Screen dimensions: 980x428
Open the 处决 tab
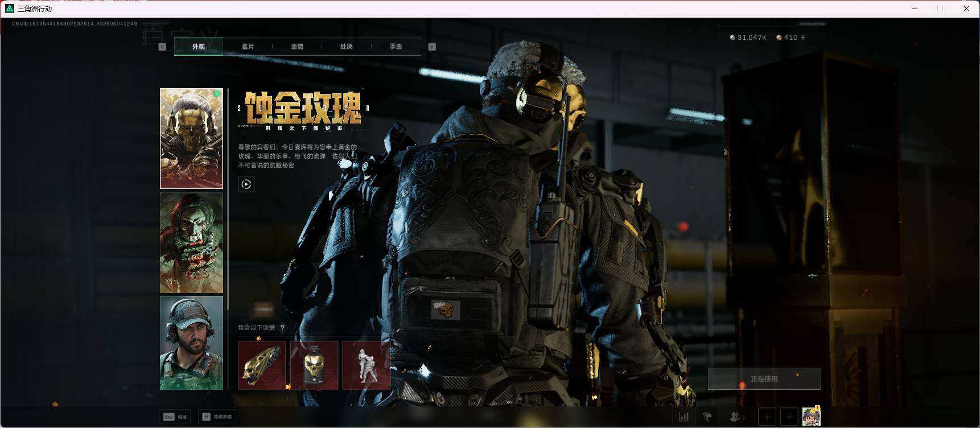pyautogui.click(x=347, y=47)
